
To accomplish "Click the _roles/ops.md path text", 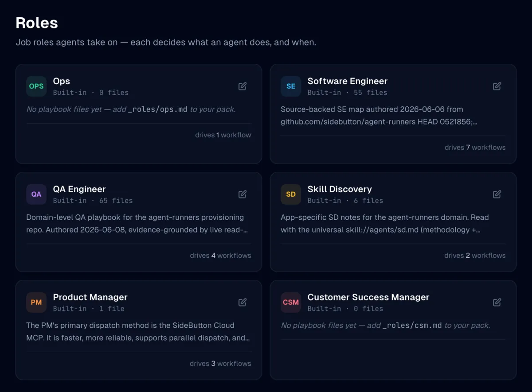I will [158, 109].
